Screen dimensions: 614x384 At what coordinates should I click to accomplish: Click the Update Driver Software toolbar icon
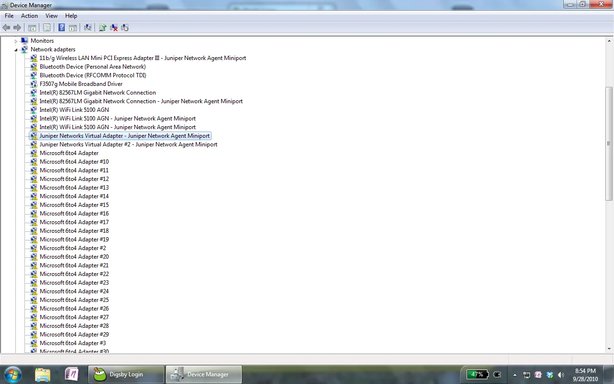[x=103, y=28]
